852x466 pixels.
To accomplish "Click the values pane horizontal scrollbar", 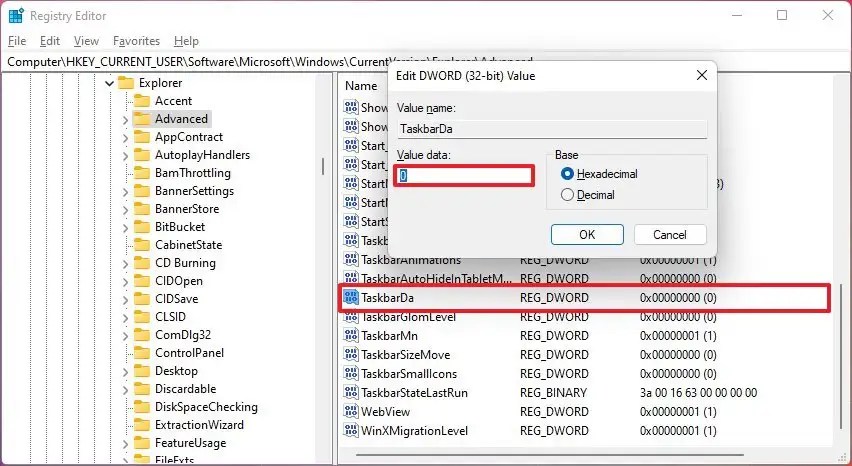I will 549,454.
